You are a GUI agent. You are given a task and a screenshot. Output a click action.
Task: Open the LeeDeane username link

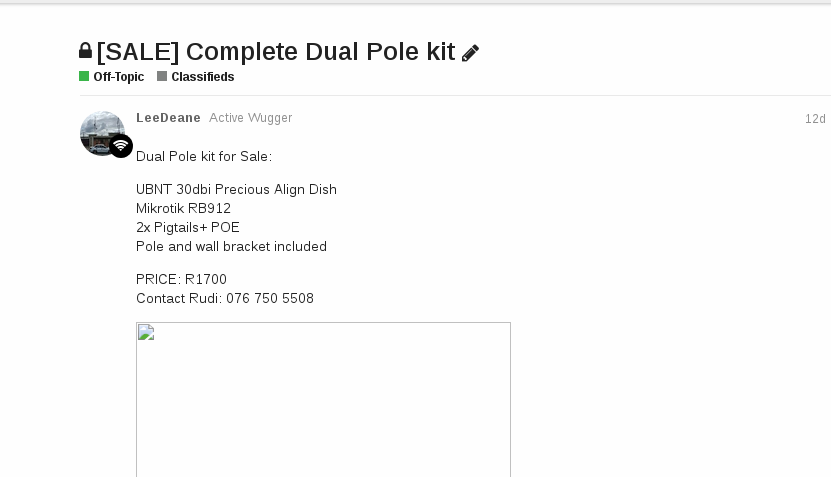click(168, 118)
